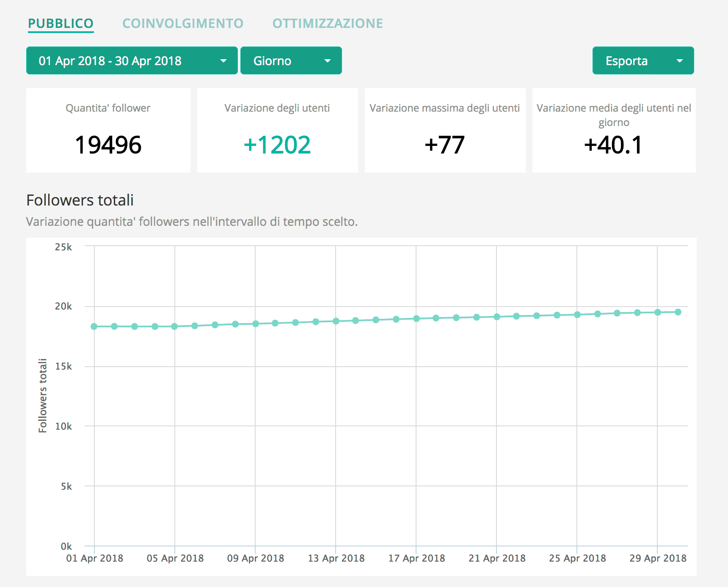Select a data point on 01 Apr 2018
Screen dimensions: 728x587
[x=94, y=326]
